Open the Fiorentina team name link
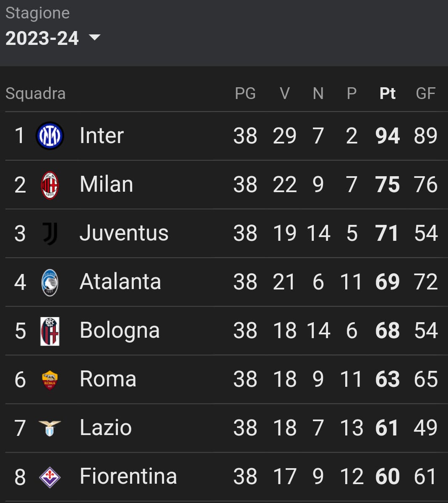Screen dimensions: 448x503 click(x=128, y=476)
